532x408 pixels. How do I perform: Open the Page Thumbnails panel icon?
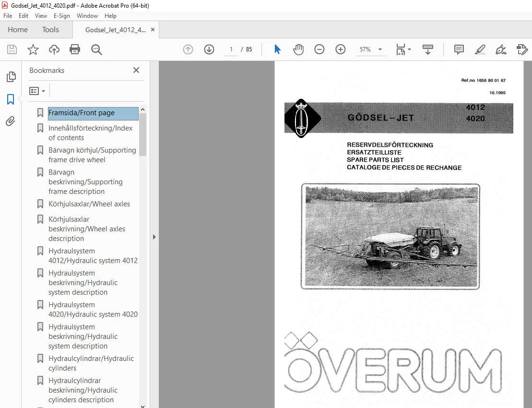click(x=11, y=77)
